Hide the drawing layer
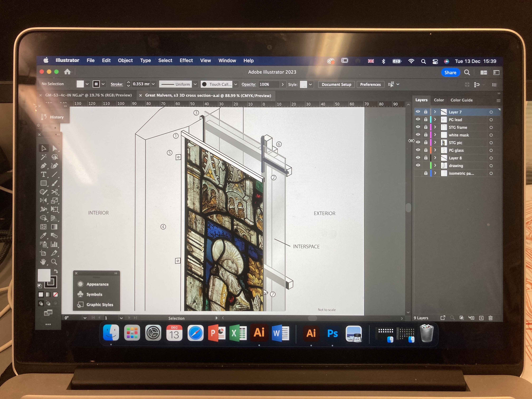532x399 pixels. point(418,165)
